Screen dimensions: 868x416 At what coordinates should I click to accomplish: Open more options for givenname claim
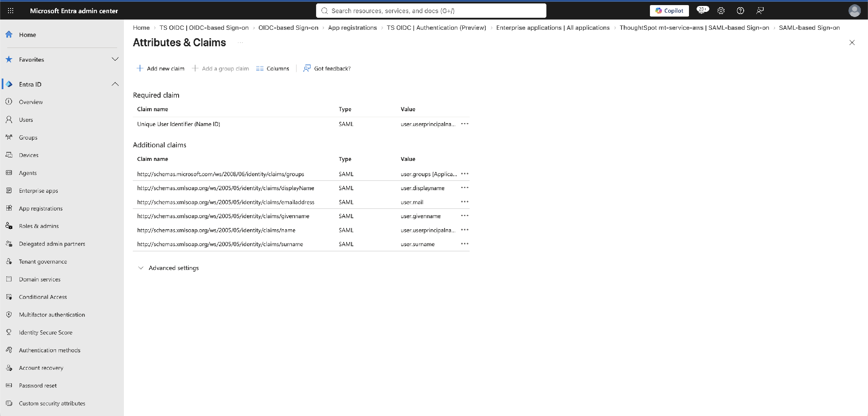465,216
